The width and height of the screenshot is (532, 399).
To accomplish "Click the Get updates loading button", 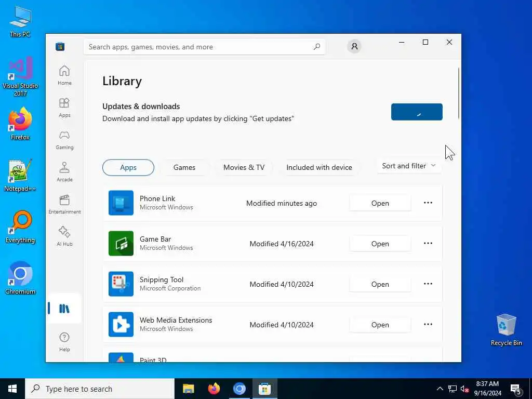I will [x=417, y=112].
